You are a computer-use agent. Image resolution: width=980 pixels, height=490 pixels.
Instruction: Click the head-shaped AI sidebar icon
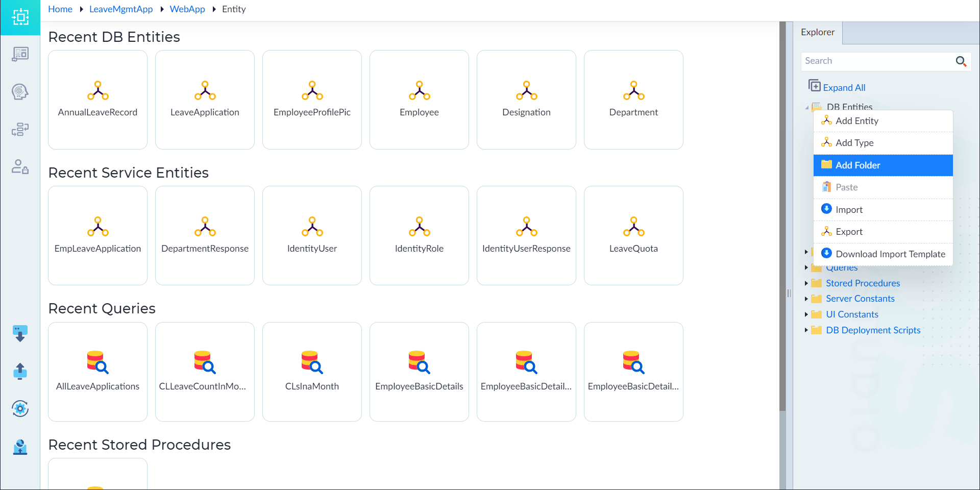(x=20, y=92)
